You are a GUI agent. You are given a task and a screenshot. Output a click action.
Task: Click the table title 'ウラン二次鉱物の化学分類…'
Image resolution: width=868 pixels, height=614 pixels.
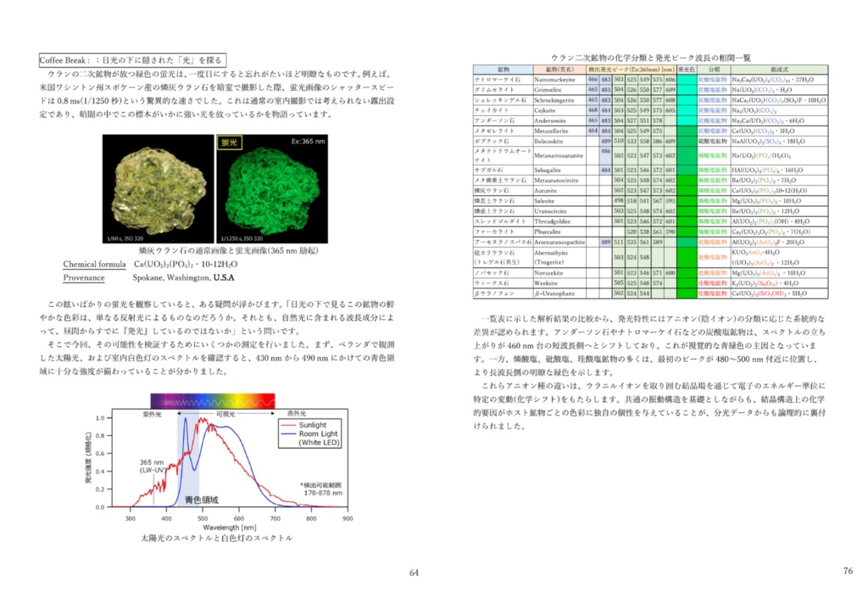point(650,58)
